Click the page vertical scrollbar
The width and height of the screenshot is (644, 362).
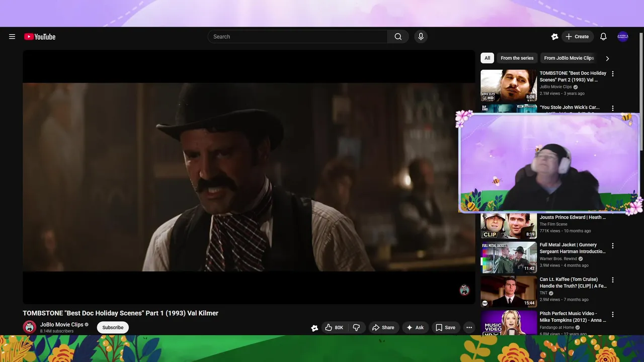[641, 90]
